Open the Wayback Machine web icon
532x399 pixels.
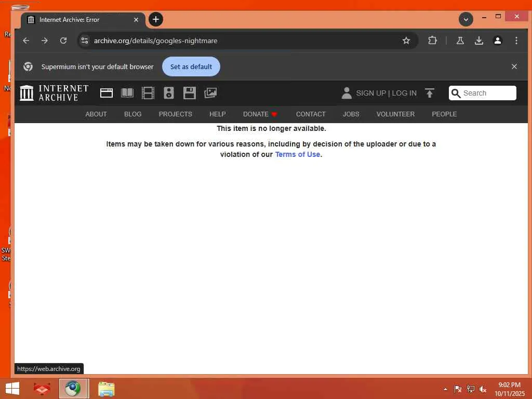coord(106,93)
